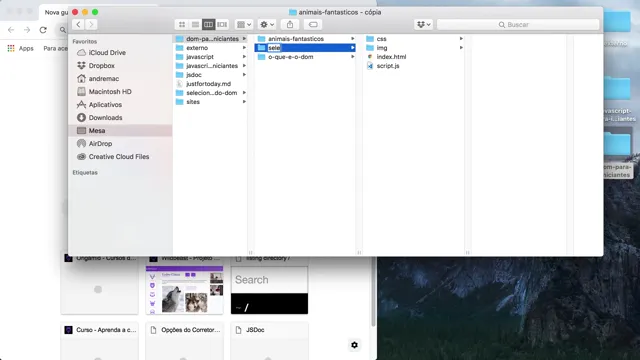Open the listing directory Search thumbnail

[x=269, y=290]
